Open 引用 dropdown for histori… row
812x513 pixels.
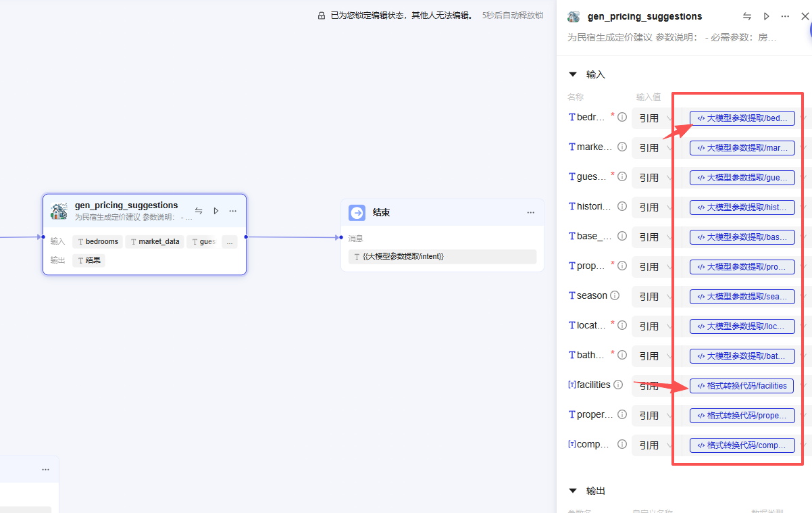coord(655,207)
